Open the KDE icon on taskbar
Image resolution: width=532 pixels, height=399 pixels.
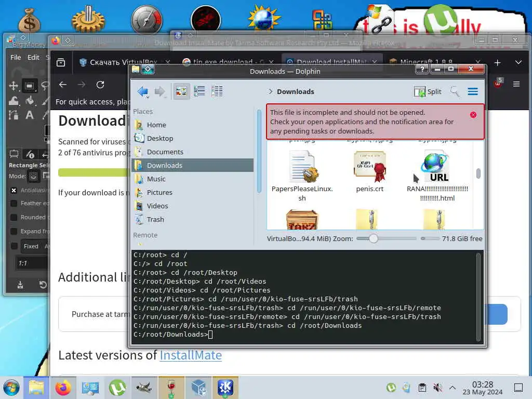225,388
